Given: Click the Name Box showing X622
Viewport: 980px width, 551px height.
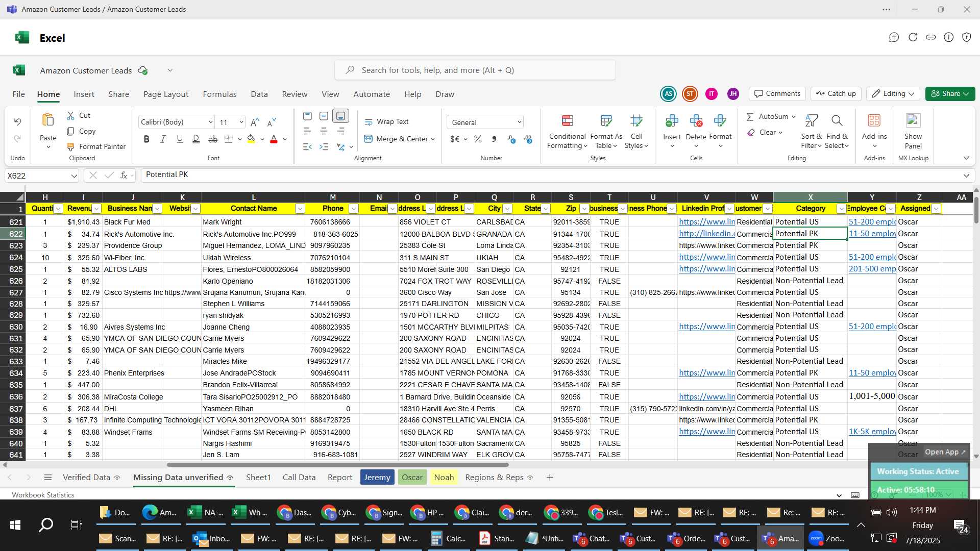Looking at the screenshot, I should [42, 176].
